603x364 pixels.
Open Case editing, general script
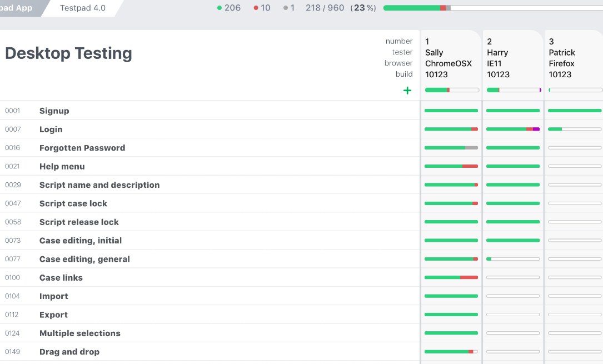[84, 259]
